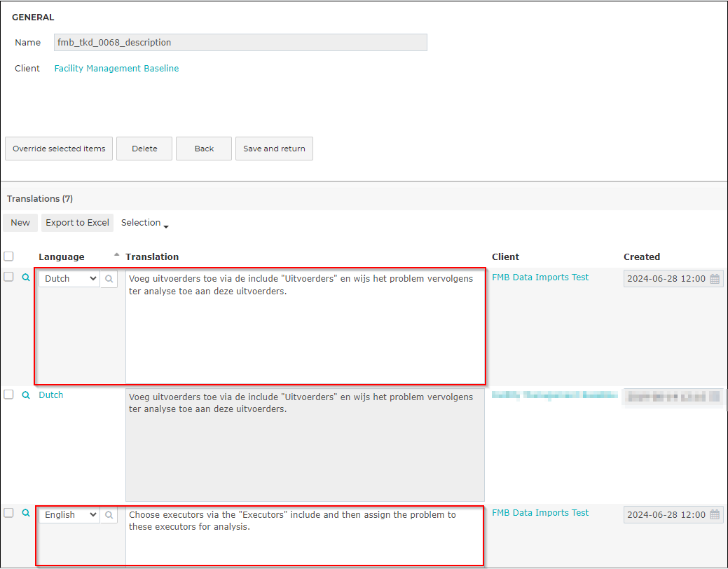This screenshot has width=728, height=569.
Task: Open FMB Data Imports Test link in Dutch row
Action: 540,277
